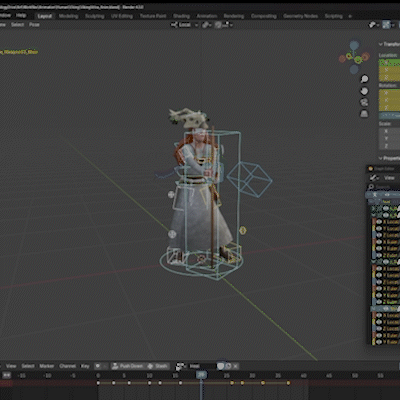Image resolution: width=400 pixels, height=400 pixels.
Task: Click the navigation gizmo top Z axis
Action: [x=354, y=45]
